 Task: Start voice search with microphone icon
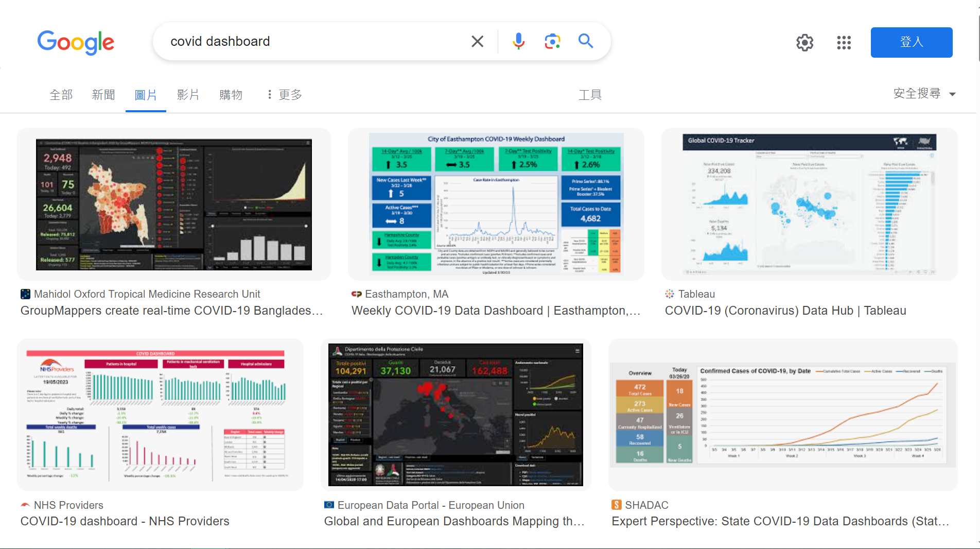pos(518,41)
